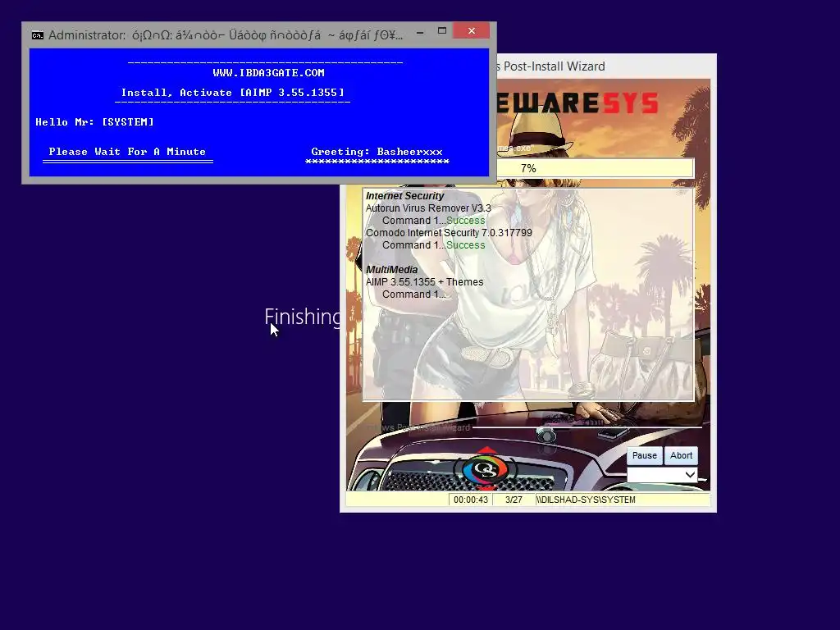Select Comodo Internet Security 7.0.317799 entry

(449, 233)
